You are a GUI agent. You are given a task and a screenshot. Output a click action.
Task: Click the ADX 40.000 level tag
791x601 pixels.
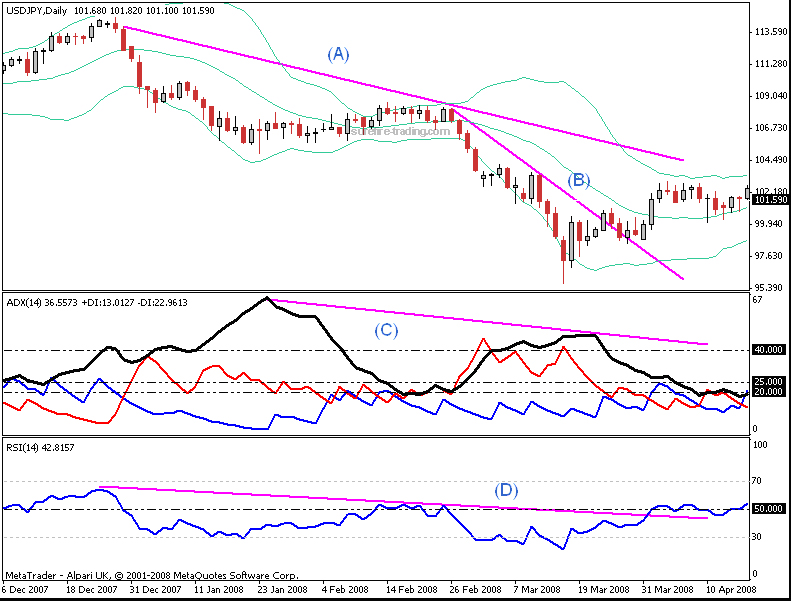tap(768, 349)
